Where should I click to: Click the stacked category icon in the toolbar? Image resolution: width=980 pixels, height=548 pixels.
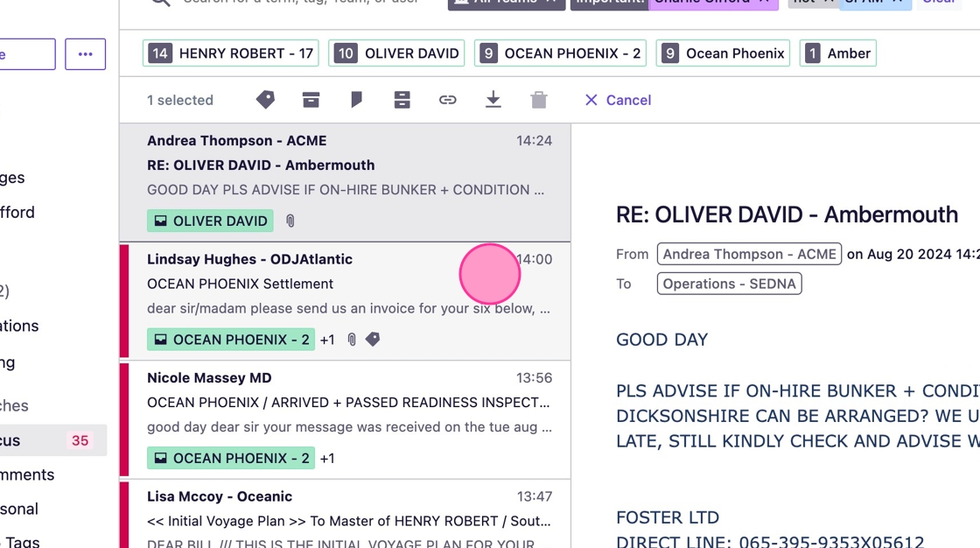pyautogui.click(x=402, y=100)
